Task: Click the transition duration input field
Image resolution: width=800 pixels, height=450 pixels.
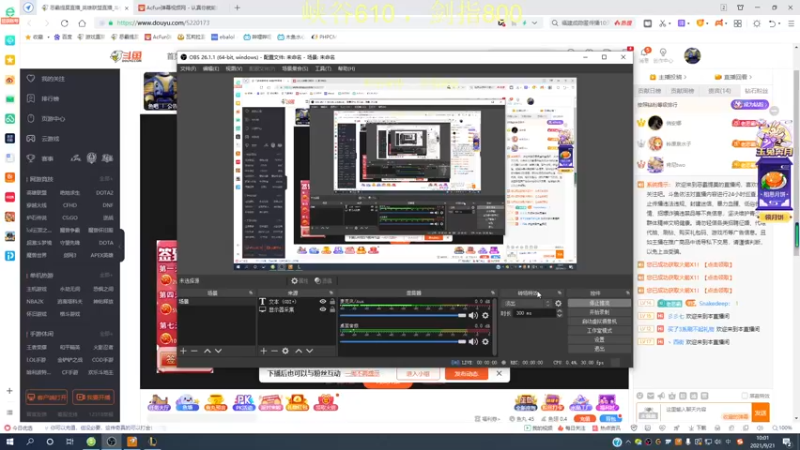Action: [534, 313]
